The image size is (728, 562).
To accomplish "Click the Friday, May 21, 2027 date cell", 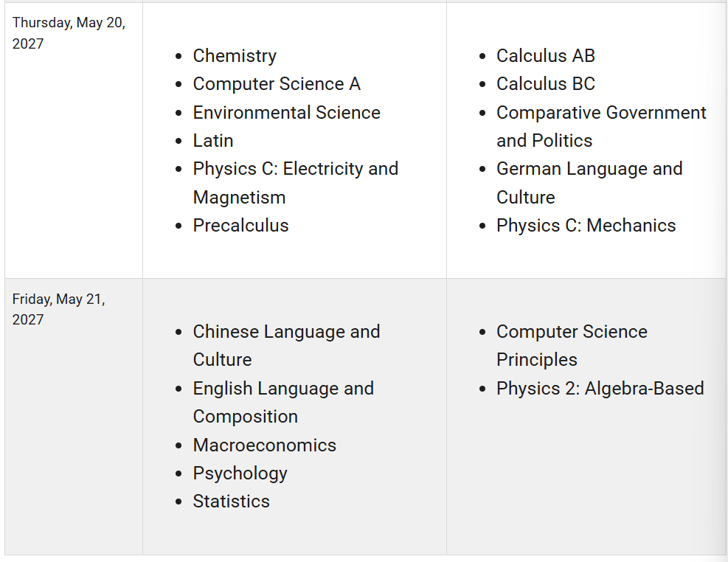I will (73, 417).
